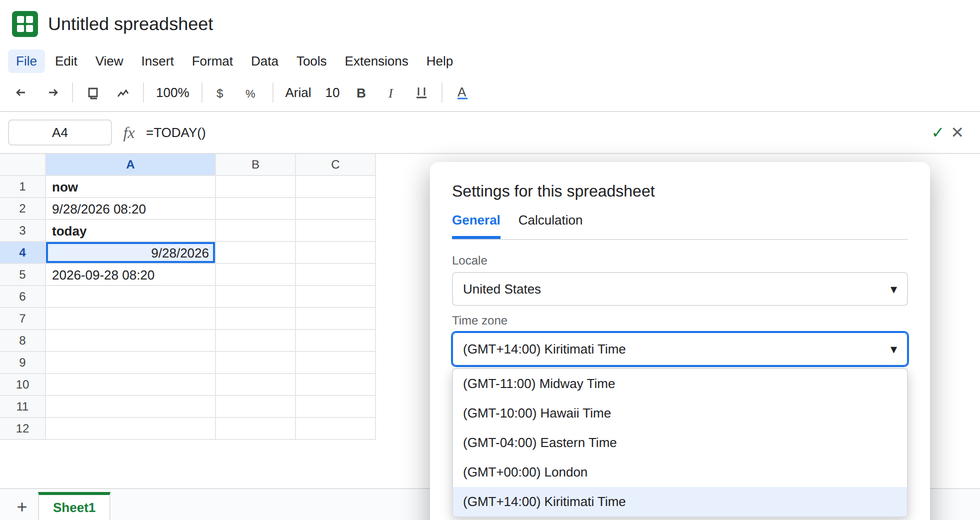Click the green Sheets app logo
Viewport: 980px width, 520px height.
25,24
